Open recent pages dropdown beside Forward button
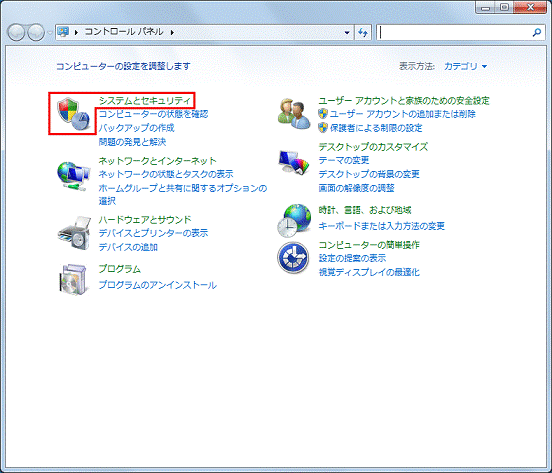This screenshot has height=473, width=552. [50, 33]
